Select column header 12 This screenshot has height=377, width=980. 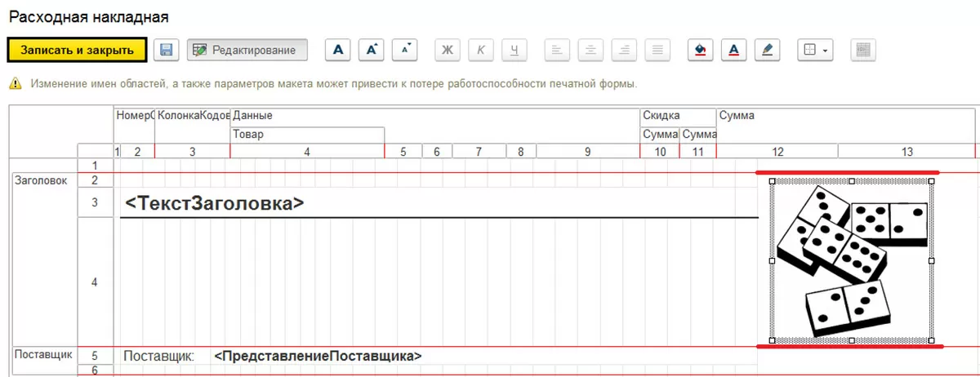(777, 152)
